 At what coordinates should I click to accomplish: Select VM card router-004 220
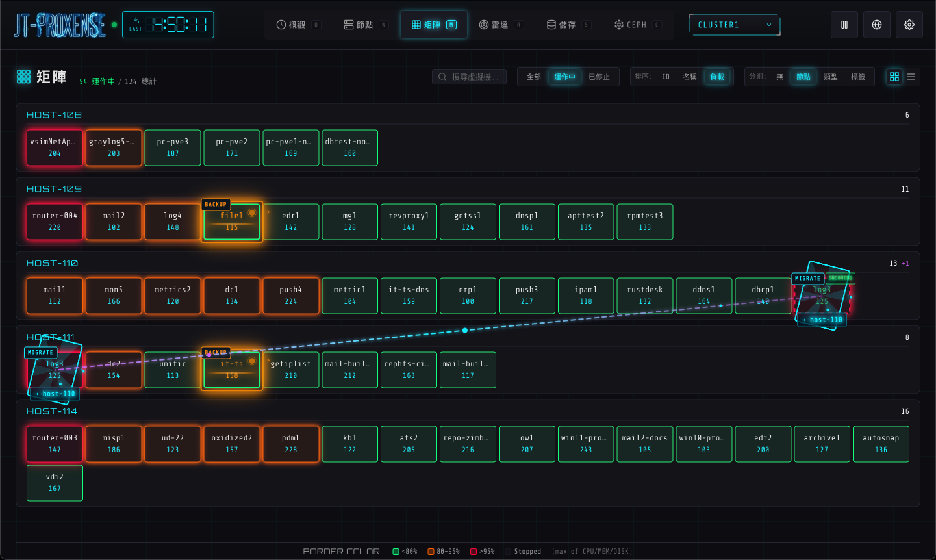click(x=55, y=222)
